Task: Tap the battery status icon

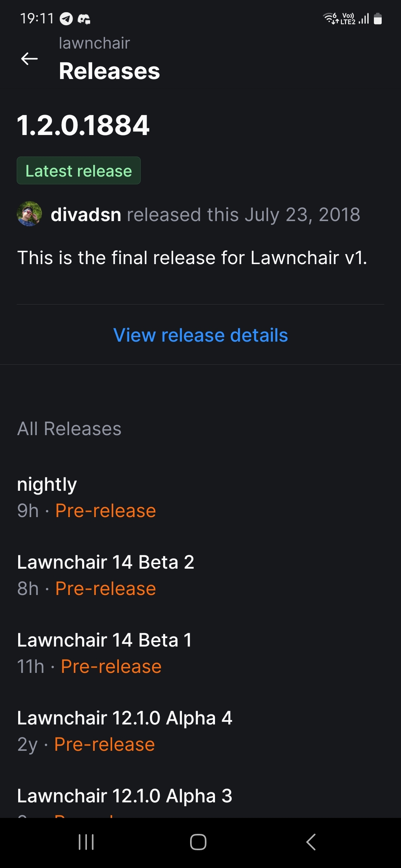Action: click(x=378, y=19)
